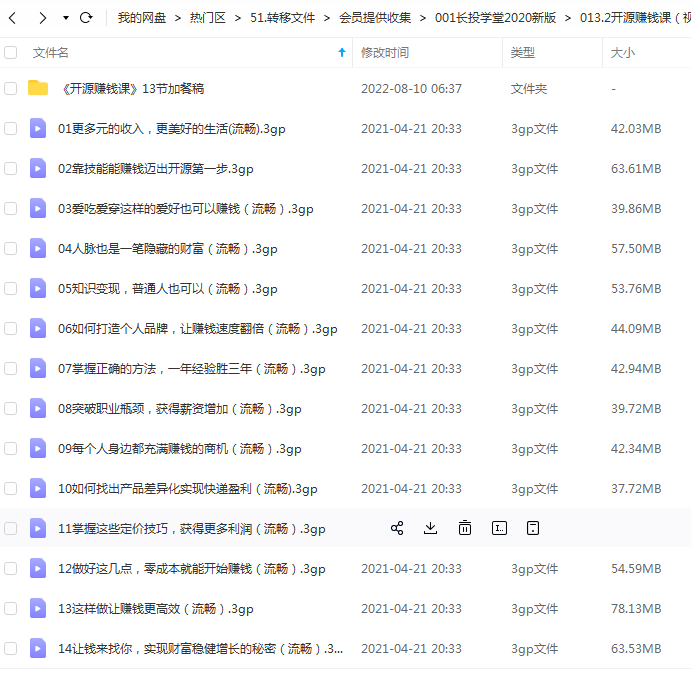The width and height of the screenshot is (691, 674).
Task: Open file 08突破职业瓶颈，获得薪资增加
Action: [180, 409]
